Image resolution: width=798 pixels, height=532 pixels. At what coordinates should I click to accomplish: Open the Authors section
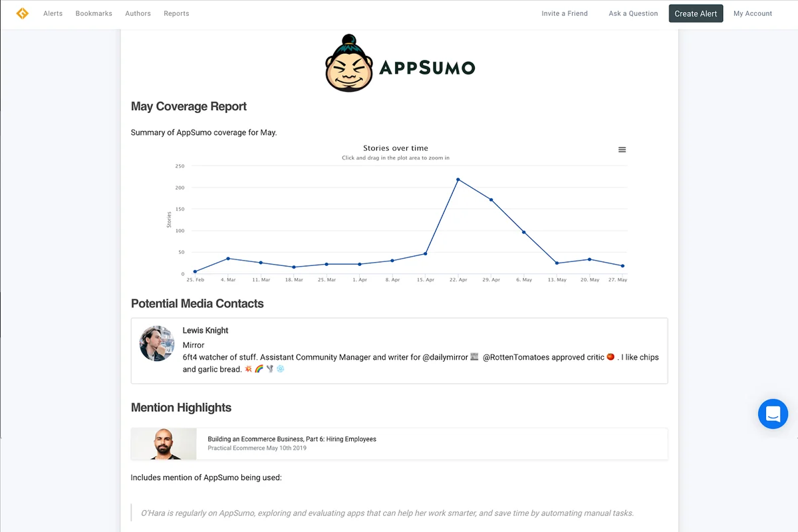pyautogui.click(x=138, y=13)
